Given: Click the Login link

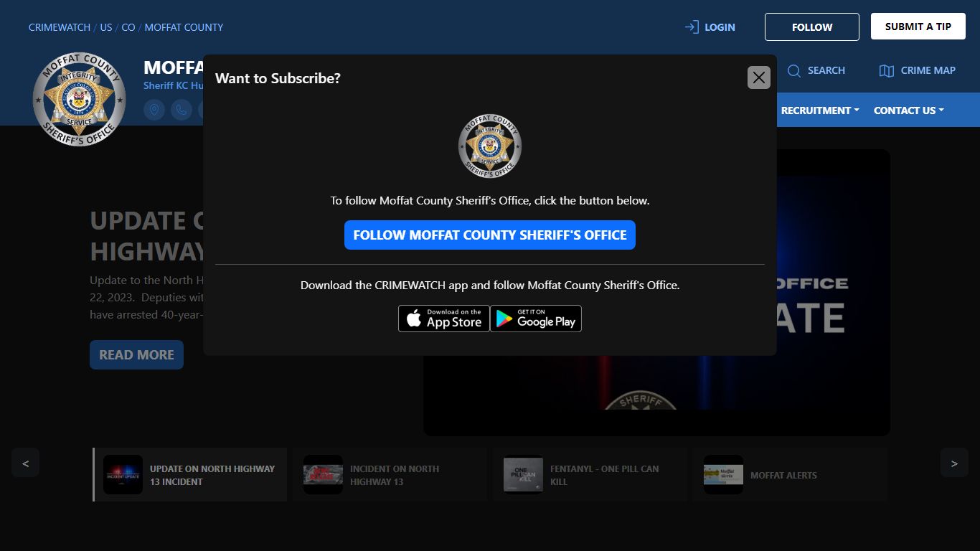Looking at the screenshot, I should pos(710,27).
